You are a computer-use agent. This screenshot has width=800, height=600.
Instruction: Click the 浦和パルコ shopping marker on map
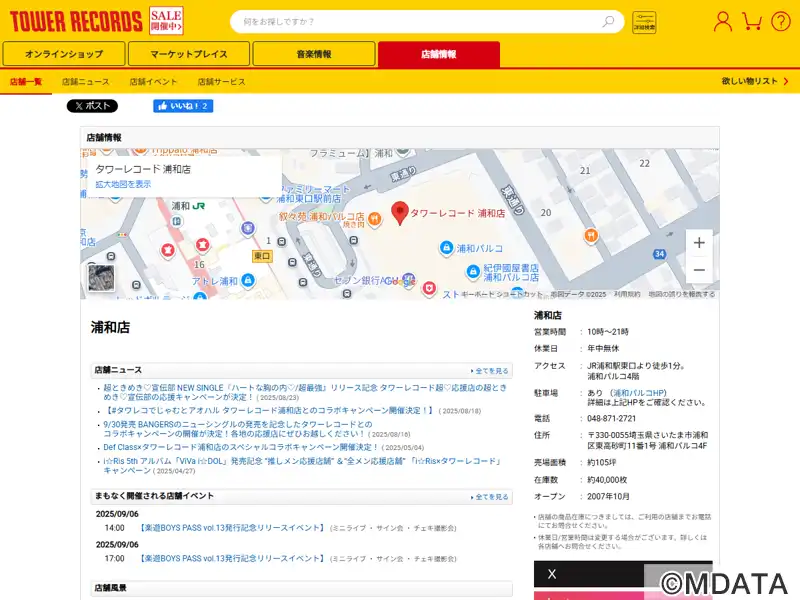(446, 248)
